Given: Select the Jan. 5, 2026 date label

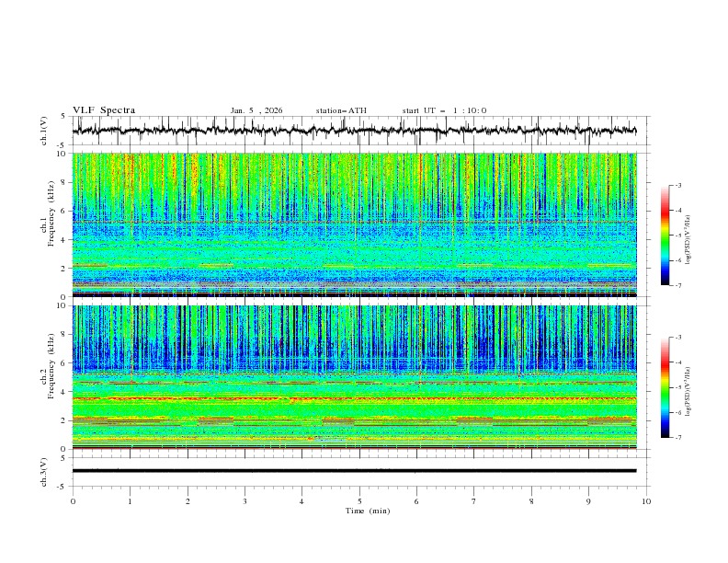Looking at the screenshot, I should tap(256, 110).
